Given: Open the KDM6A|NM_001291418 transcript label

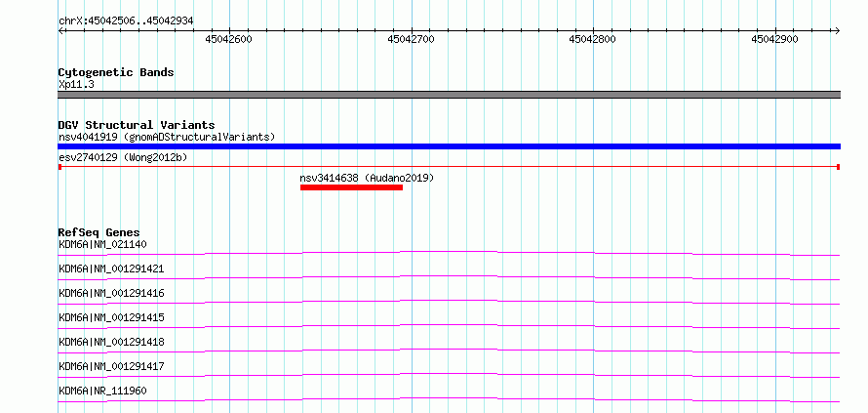Looking at the screenshot, I should click(x=111, y=342).
